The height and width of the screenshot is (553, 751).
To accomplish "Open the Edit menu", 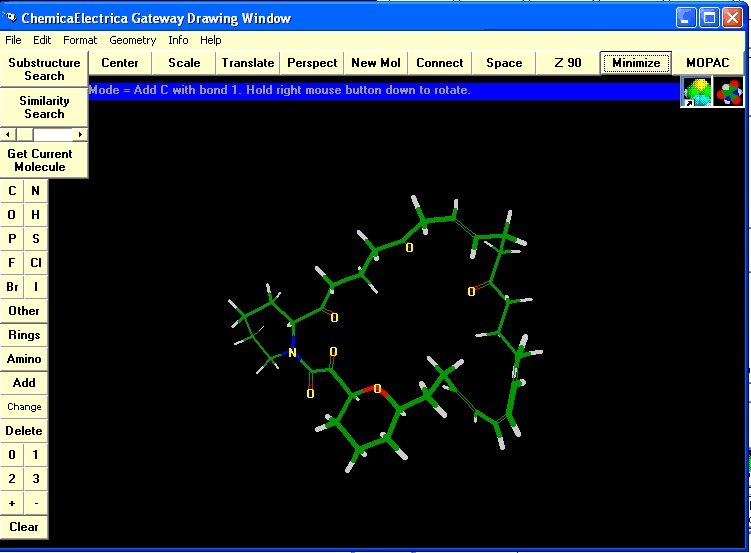I will [42, 40].
